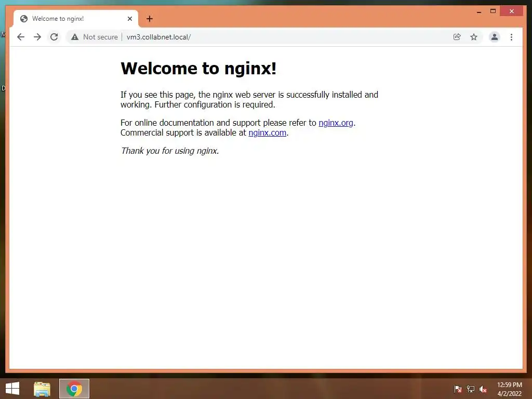The height and width of the screenshot is (399, 532).
Task: Close the Welcome to nginx! tab
Action: click(129, 19)
